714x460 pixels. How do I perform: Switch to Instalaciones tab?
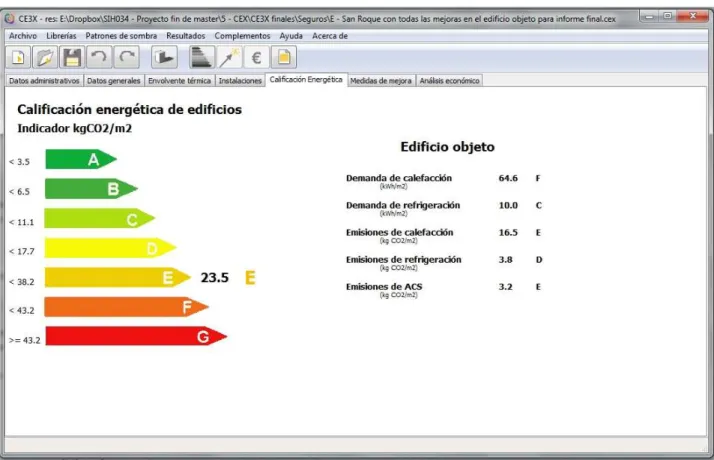point(240,81)
